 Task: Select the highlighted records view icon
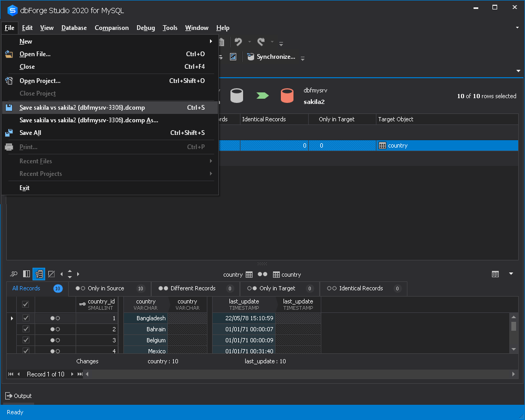[38, 274]
